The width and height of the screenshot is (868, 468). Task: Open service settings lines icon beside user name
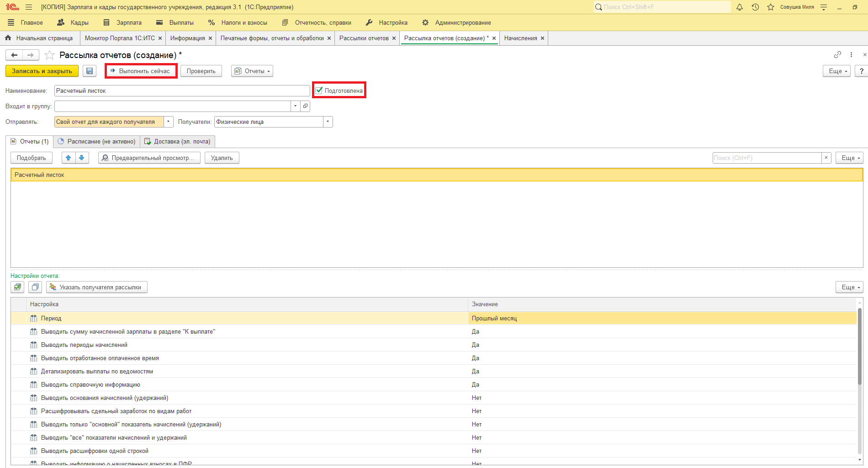point(824,7)
